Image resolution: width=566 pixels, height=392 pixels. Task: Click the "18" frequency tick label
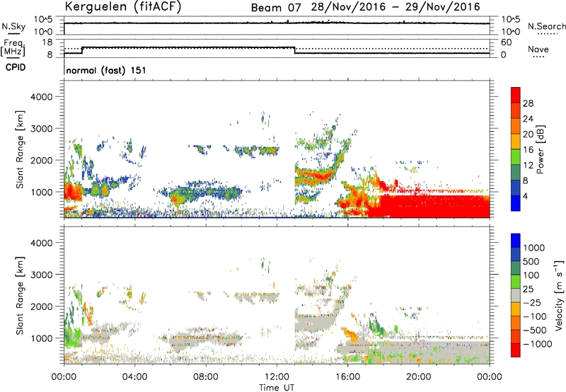pyautogui.click(x=47, y=42)
